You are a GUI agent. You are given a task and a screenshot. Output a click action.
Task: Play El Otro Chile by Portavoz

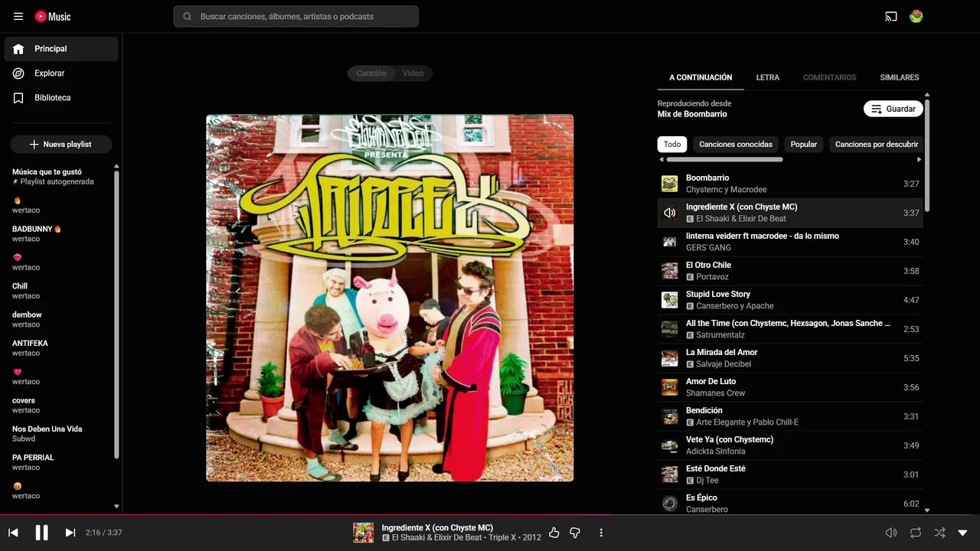790,271
